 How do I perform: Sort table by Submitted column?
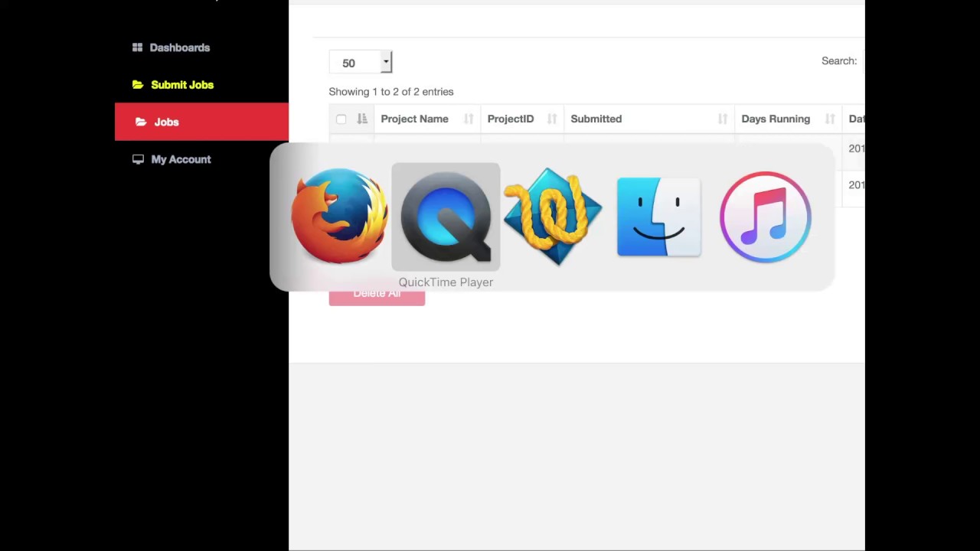tap(596, 119)
